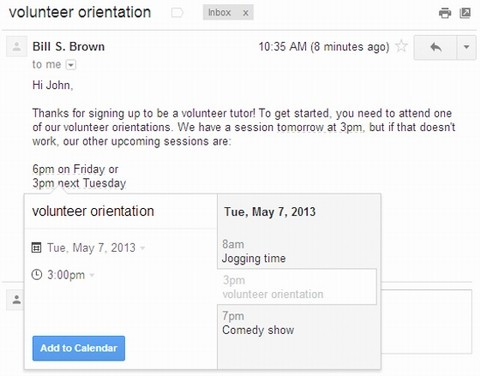Click Bill S. Brown's avatar icon

pos(17,47)
